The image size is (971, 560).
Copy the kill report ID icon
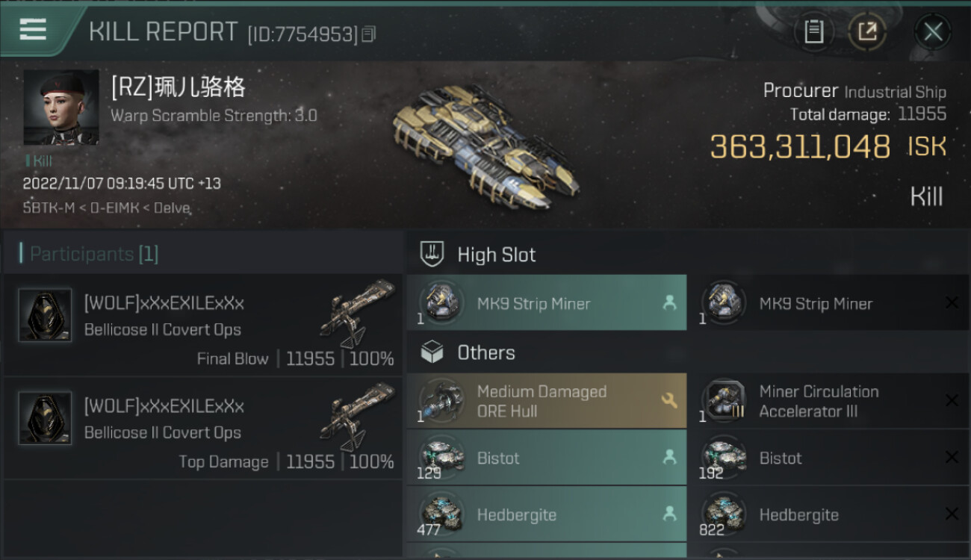(368, 34)
